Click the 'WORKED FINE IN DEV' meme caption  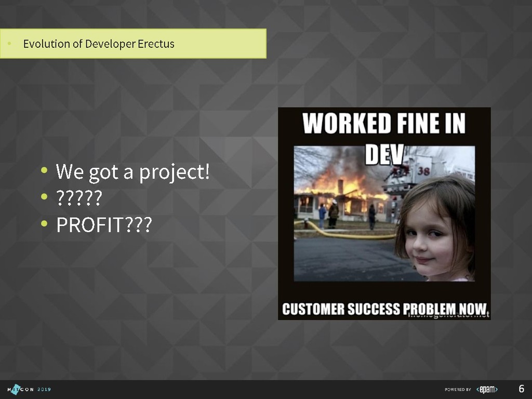(384, 138)
